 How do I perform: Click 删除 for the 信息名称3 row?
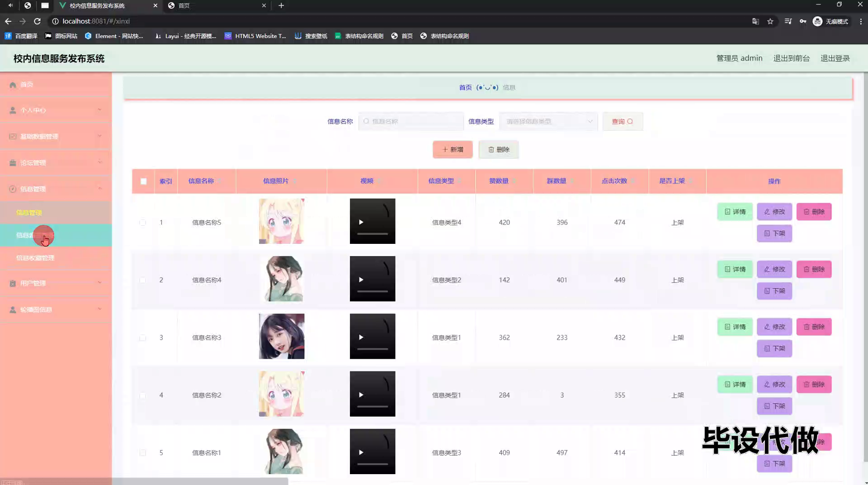tap(814, 327)
